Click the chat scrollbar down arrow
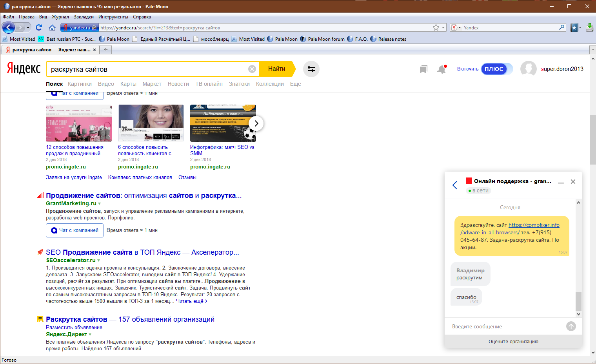This screenshot has width=596, height=364. (578, 314)
